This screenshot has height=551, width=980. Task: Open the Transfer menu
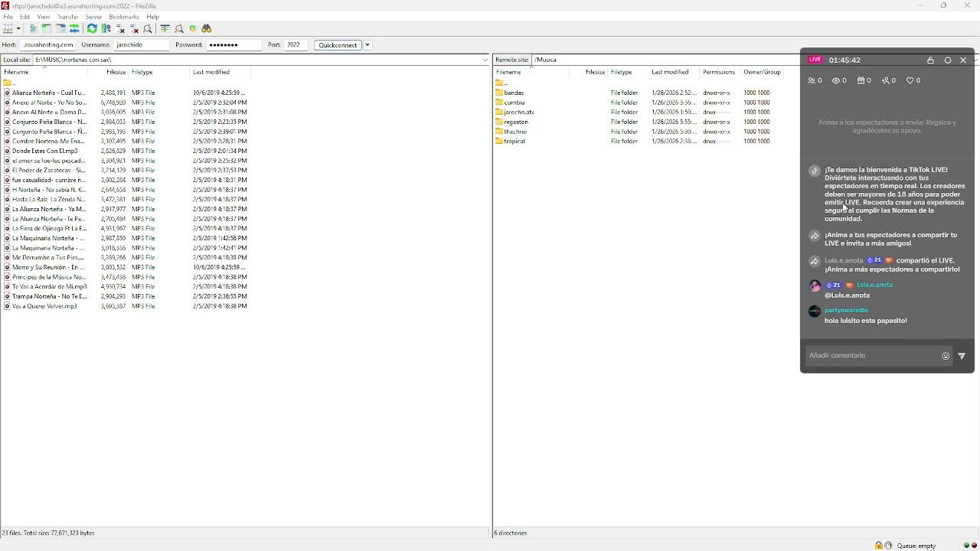pyautogui.click(x=68, y=17)
